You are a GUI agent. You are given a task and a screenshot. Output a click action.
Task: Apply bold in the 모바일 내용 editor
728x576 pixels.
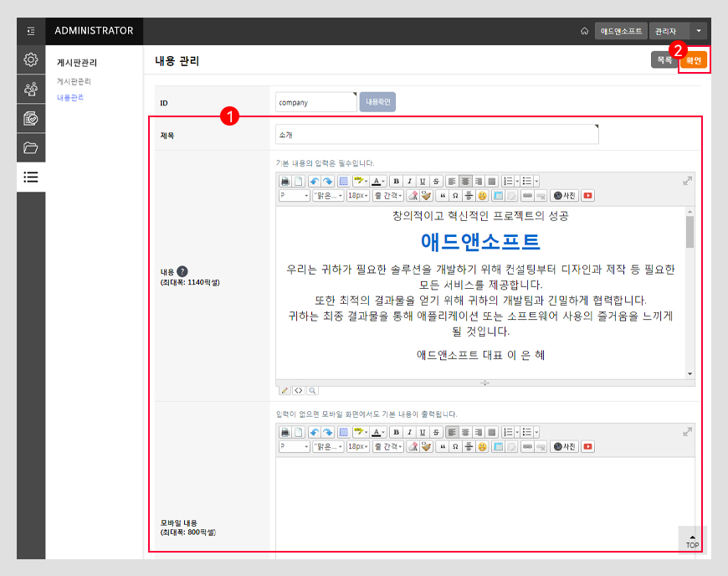coord(396,432)
